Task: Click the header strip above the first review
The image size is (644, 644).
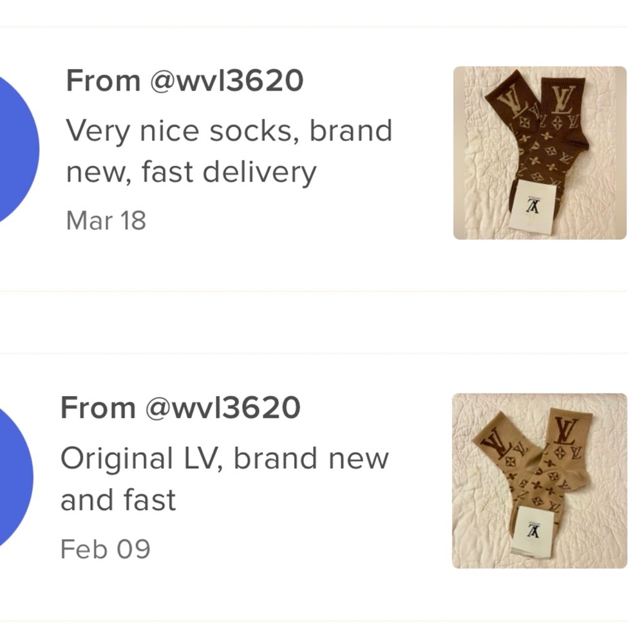Action: tap(322, 13)
